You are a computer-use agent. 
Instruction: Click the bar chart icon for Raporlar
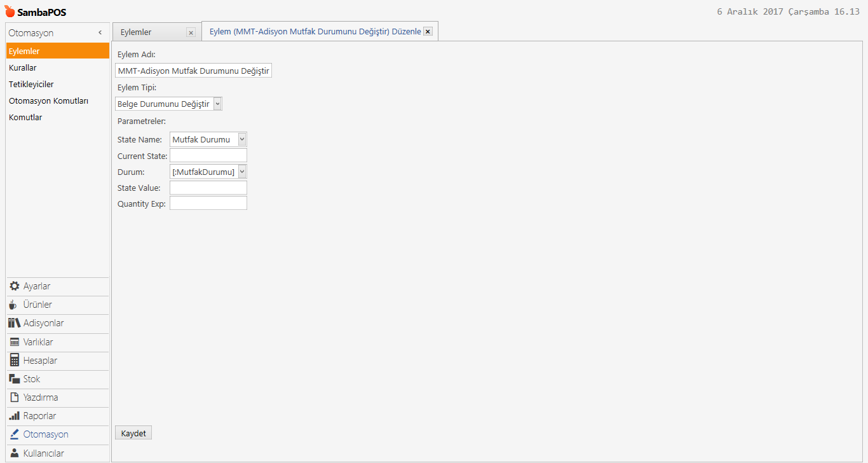[15, 416]
